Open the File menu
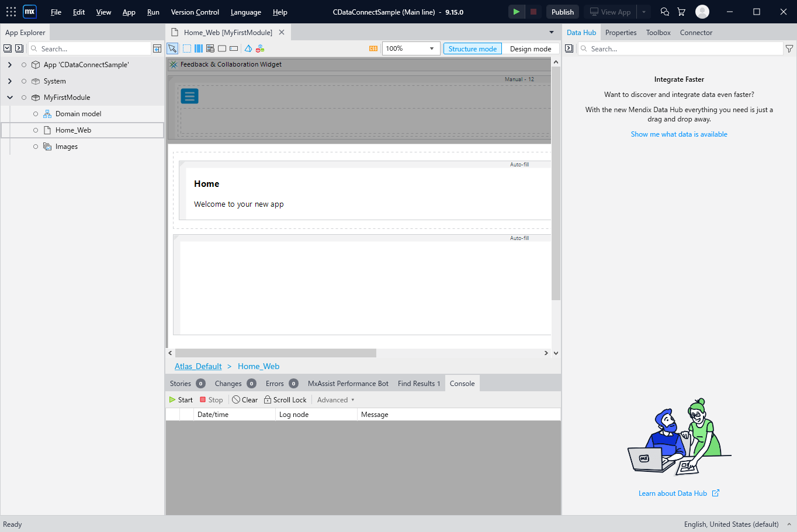 56,12
